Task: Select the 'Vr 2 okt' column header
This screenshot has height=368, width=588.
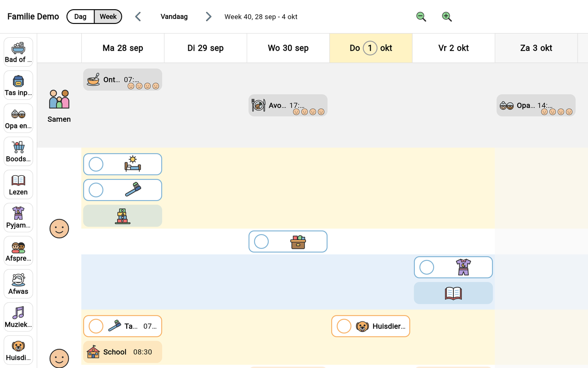Action: pos(453,48)
